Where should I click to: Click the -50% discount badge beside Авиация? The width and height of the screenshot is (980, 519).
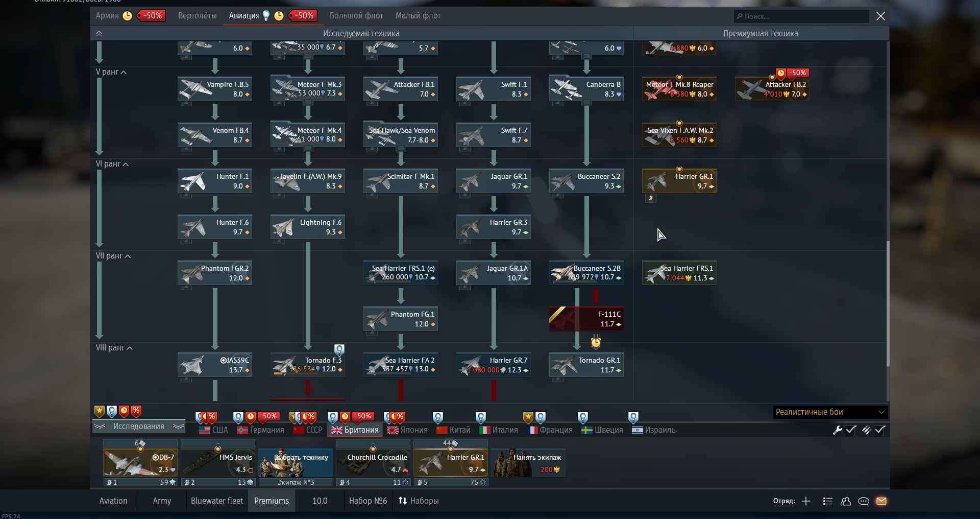302,16
